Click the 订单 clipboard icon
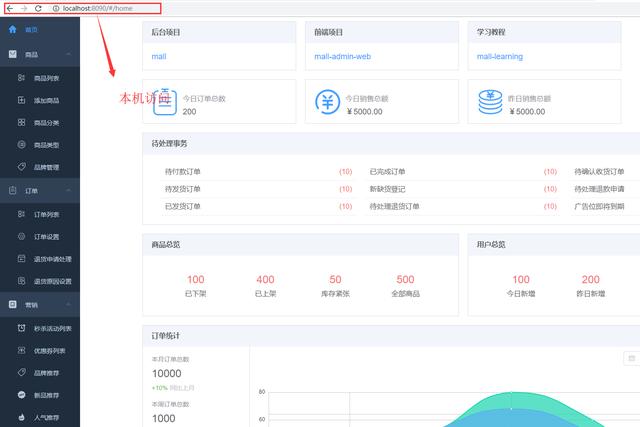Image resolution: width=640 pixels, height=427 pixels. tap(13, 190)
